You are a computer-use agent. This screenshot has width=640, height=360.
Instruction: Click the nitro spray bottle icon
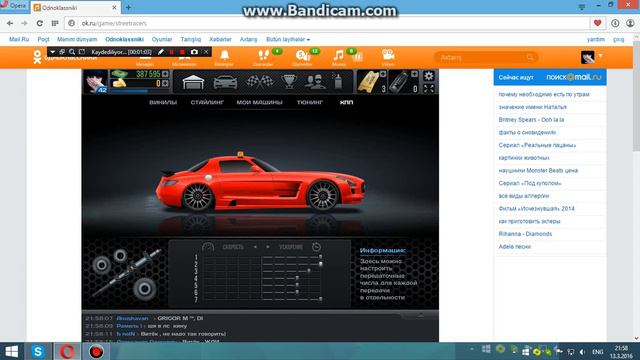[338, 81]
